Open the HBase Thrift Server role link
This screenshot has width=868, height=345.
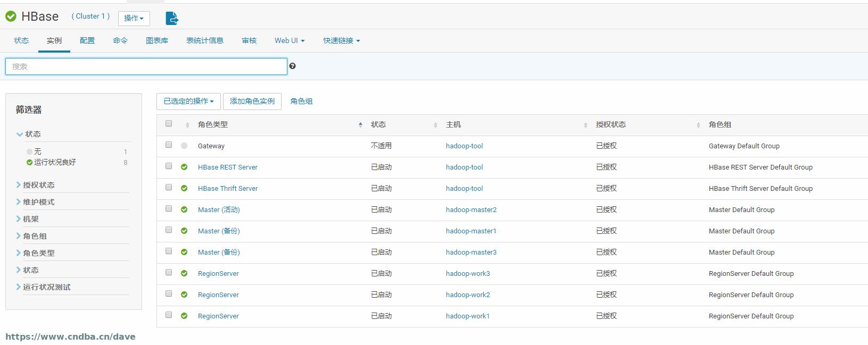[228, 188]
